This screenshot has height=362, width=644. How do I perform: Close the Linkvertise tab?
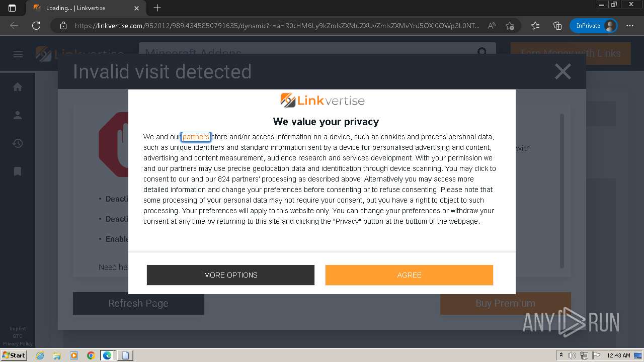click(x=136, y=8)
